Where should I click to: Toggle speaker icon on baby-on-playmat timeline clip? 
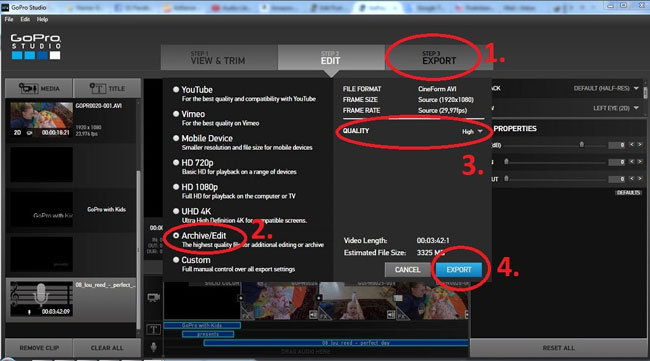coord(313,315)
